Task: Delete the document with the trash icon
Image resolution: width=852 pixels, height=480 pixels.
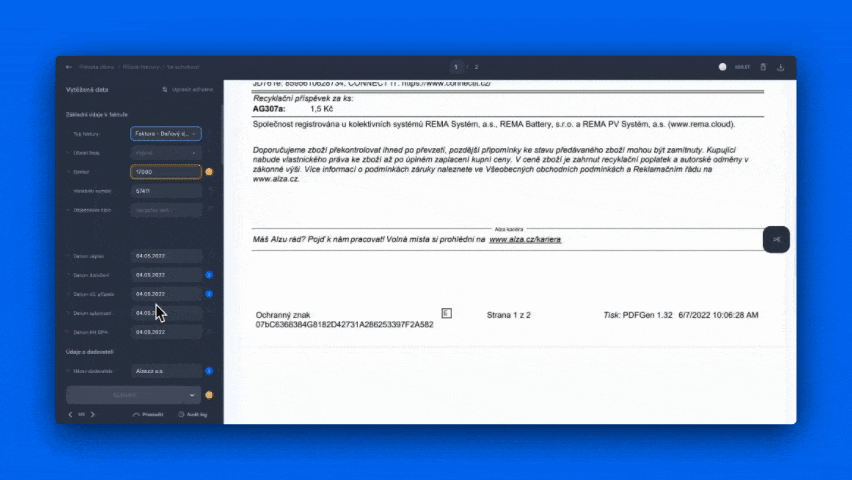Action: click(763, 67)
